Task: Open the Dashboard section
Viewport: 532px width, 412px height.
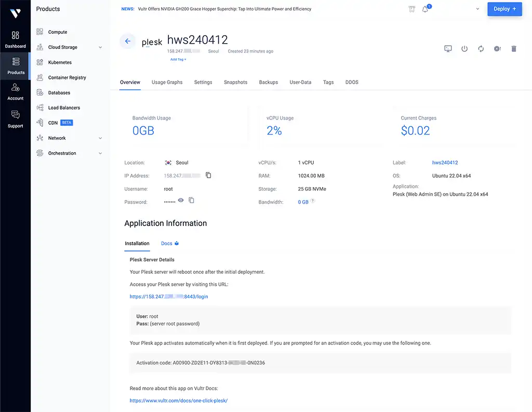Action: coord(15,39)
